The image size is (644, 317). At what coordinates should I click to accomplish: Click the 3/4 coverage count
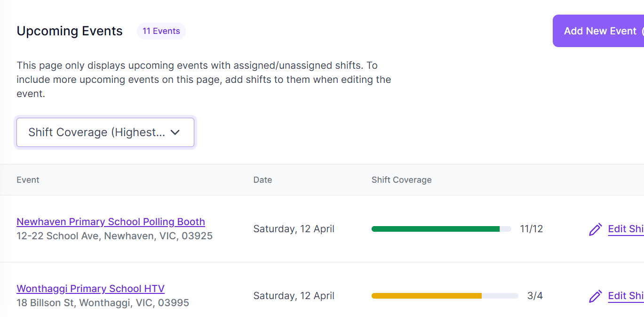(x=535, y=296)
